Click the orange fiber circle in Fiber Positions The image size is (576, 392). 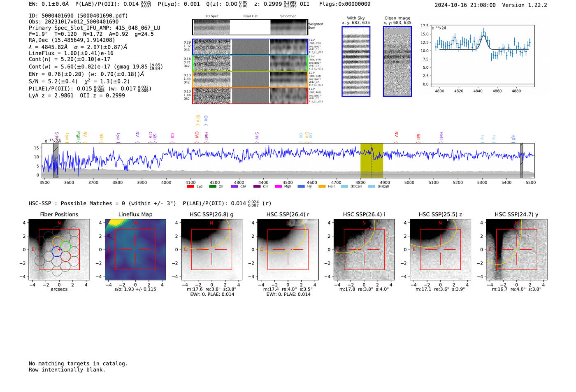[x=57, y=241]
